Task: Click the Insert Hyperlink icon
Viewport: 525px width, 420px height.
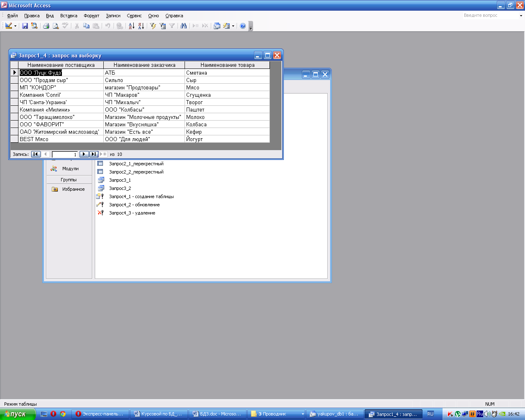Action: 119,26
